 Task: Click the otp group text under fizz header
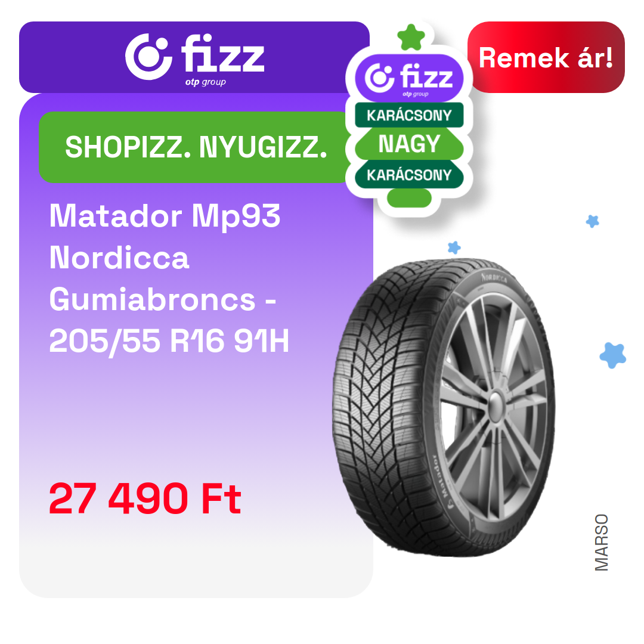pos(205,82)
